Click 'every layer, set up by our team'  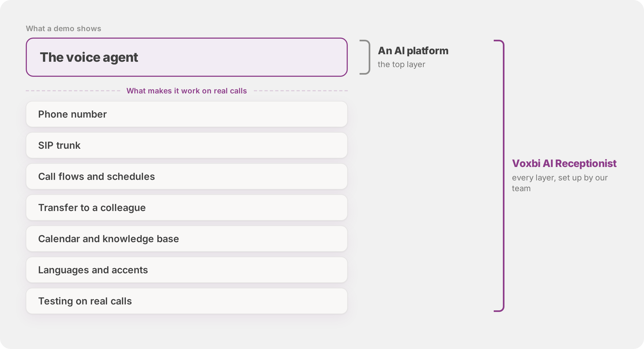click(x=560, y=183)
